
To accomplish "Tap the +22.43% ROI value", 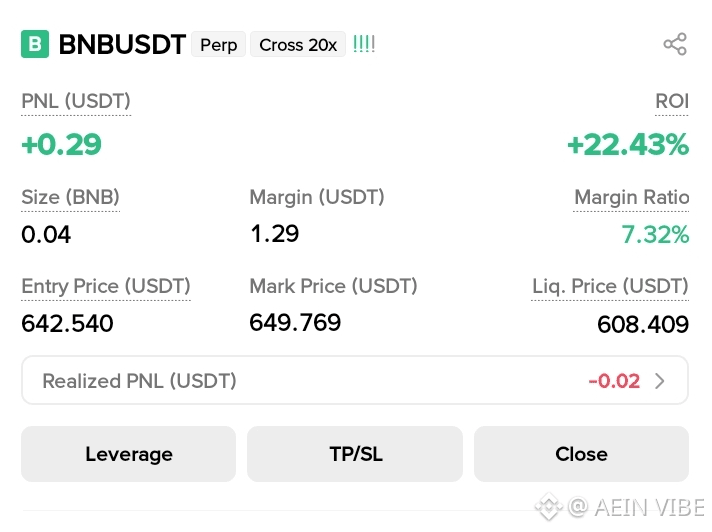I will click(628, 144).
